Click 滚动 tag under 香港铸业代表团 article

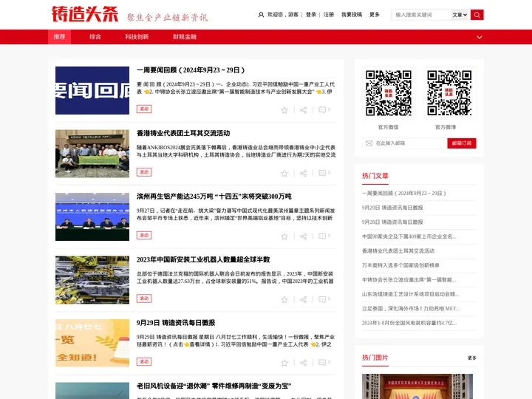click(x=144, y=172)
